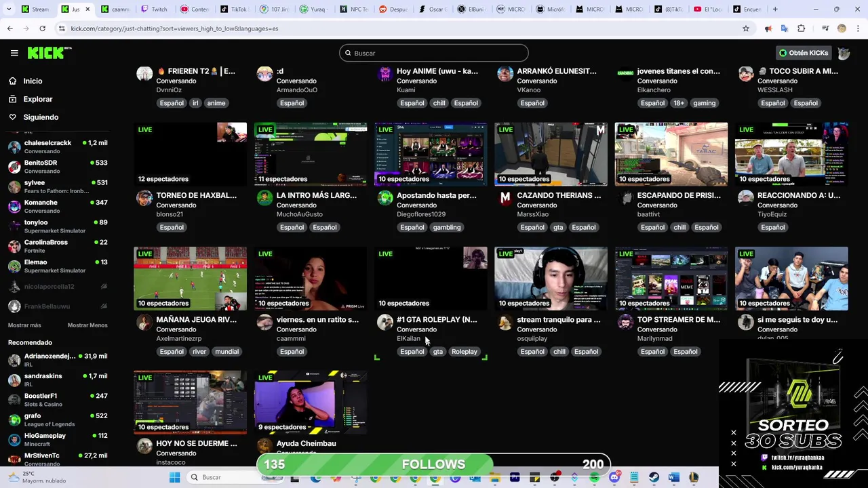Click the mundial tag under Axelmartinezrp

pos(226,351)
